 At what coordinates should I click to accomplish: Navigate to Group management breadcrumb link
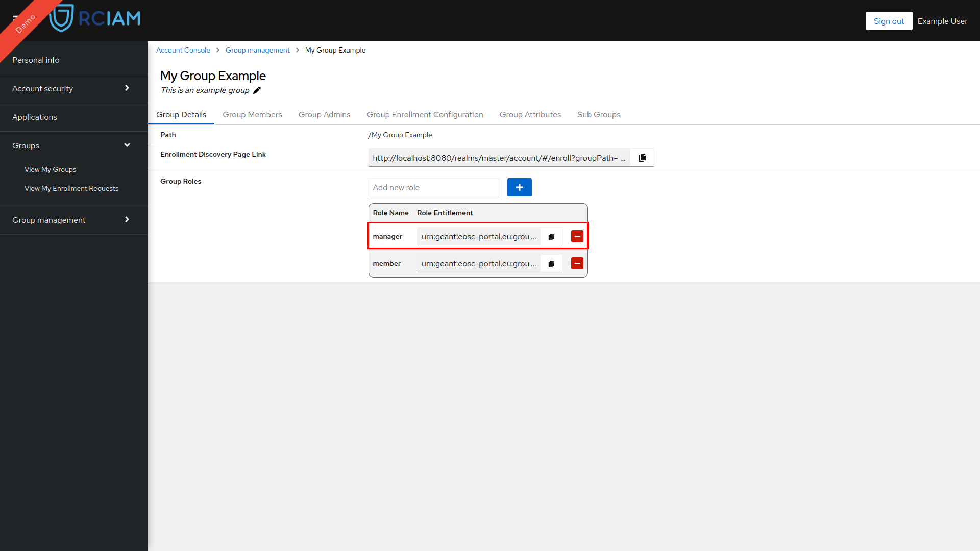point(258,50)
